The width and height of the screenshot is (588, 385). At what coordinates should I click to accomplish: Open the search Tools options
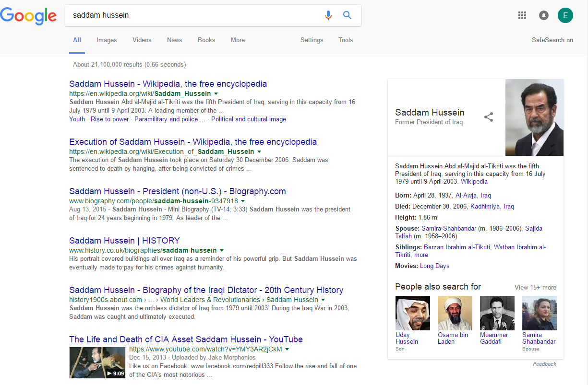click(x=346, y=40)
